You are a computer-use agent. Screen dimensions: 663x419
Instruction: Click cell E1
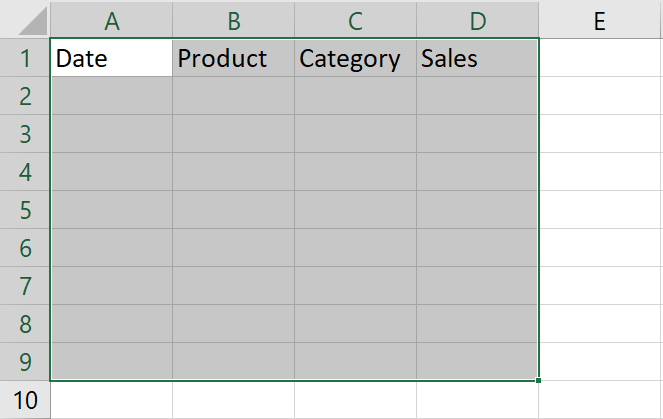(x=599, y=58)
